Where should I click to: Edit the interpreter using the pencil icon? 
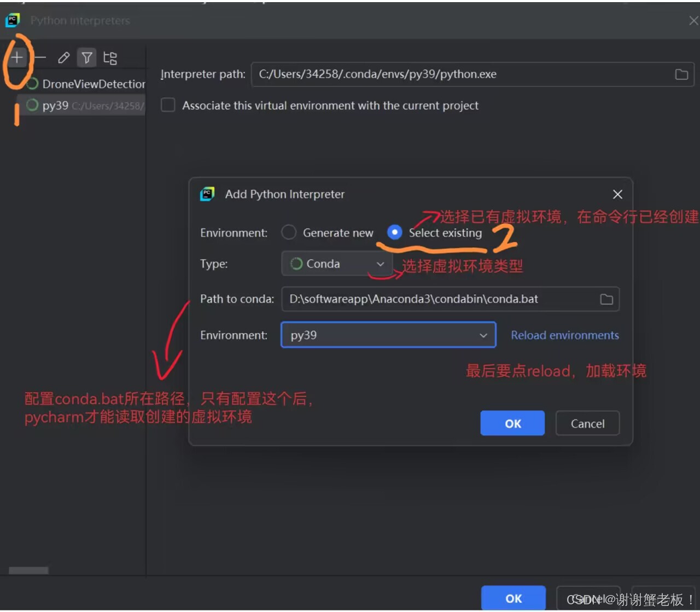coord(63,57)
